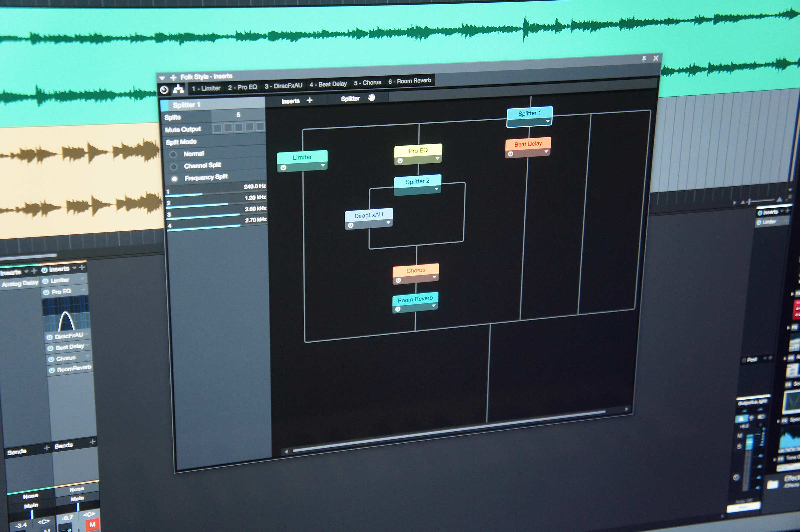Click the red M mute button
800x532 pixels.
[92, 525]
